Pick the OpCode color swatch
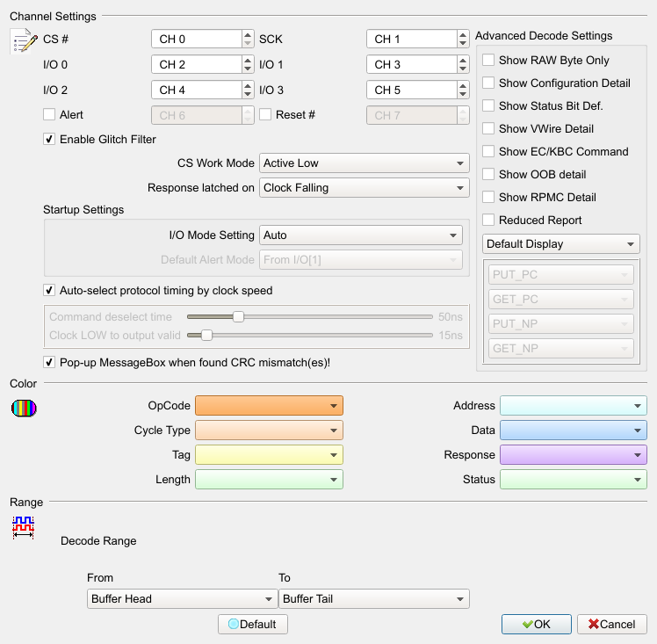This screenshot has width=657, height=644. pyautogui.click(x=269, y=406)
